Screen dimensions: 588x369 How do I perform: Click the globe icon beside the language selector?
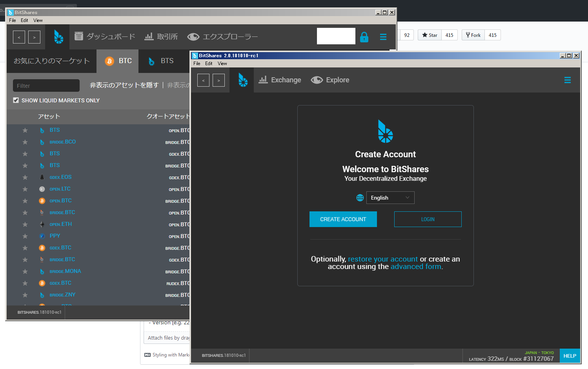click(x=360, y=198)
